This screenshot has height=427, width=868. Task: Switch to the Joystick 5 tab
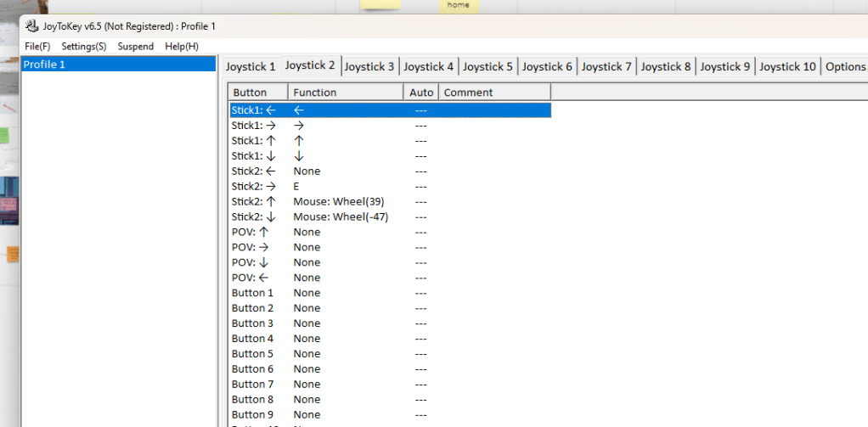coord(488,67)
